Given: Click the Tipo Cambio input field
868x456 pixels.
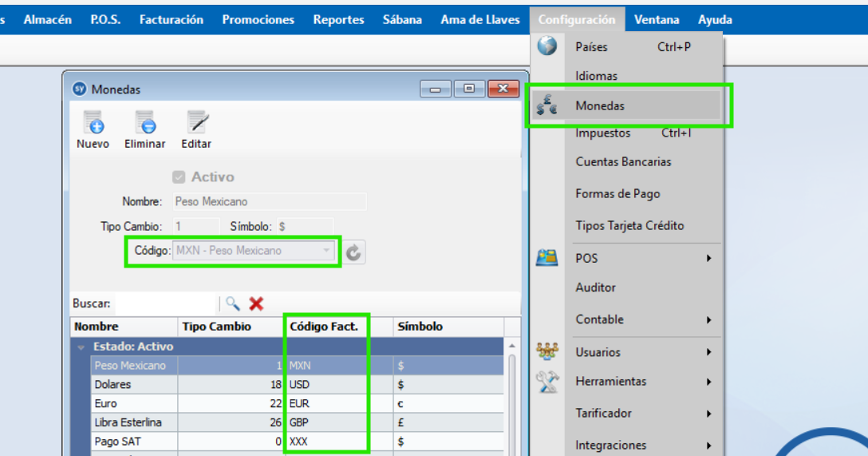Looking at the screenshot, I should [196, 226].
